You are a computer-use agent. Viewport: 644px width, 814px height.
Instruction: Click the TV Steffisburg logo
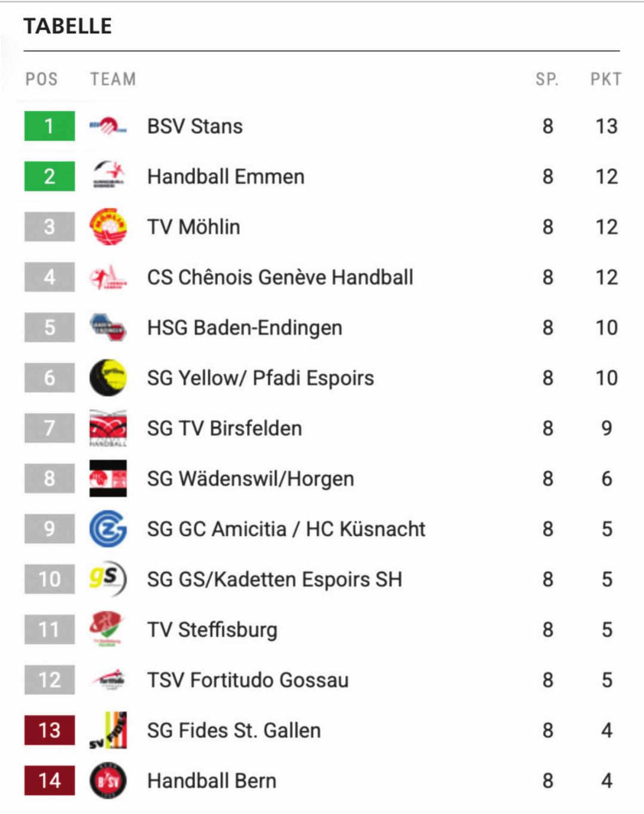coord(108,629)
